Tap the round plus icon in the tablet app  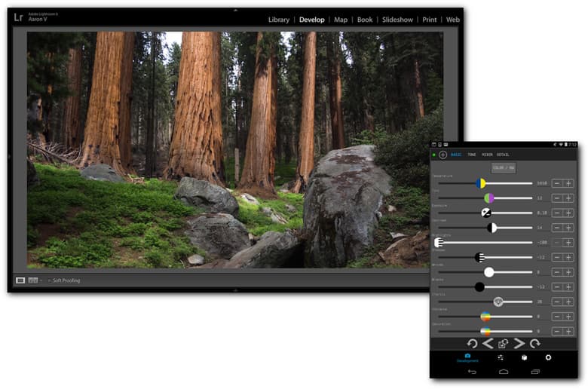[x=443, y=155]
